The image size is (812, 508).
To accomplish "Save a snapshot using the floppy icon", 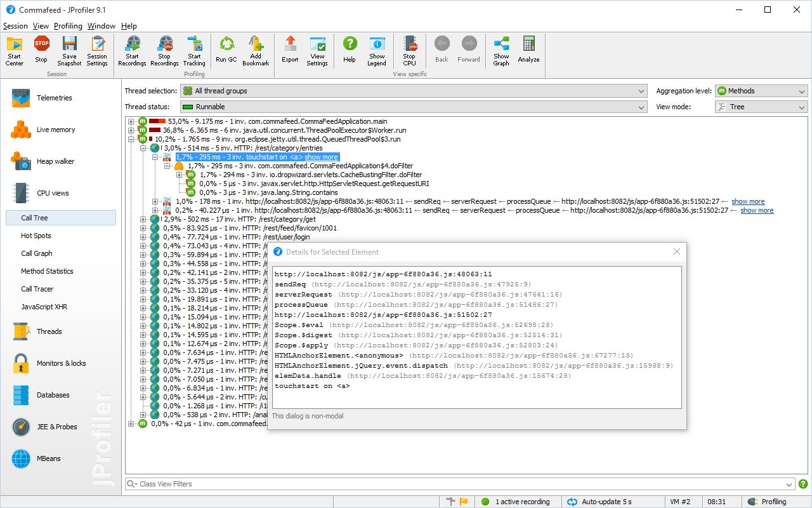I will click(x=69, y=51).
